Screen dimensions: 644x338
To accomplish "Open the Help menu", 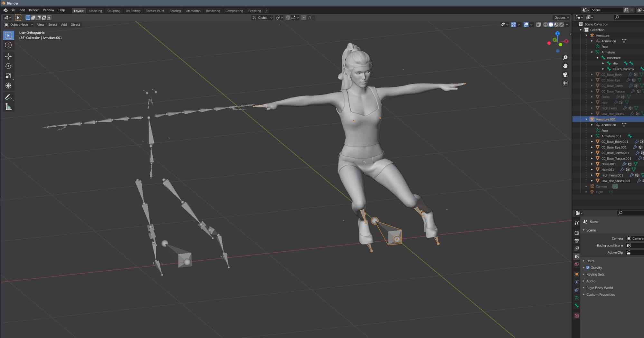I will coord(62,10).
